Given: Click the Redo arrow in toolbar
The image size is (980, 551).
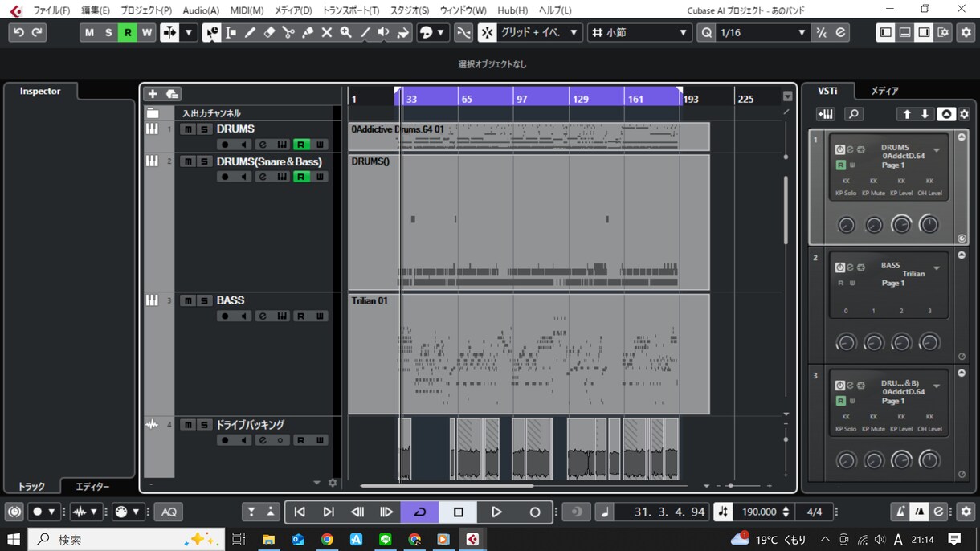Looking at the screenshot, I should 37,32.
